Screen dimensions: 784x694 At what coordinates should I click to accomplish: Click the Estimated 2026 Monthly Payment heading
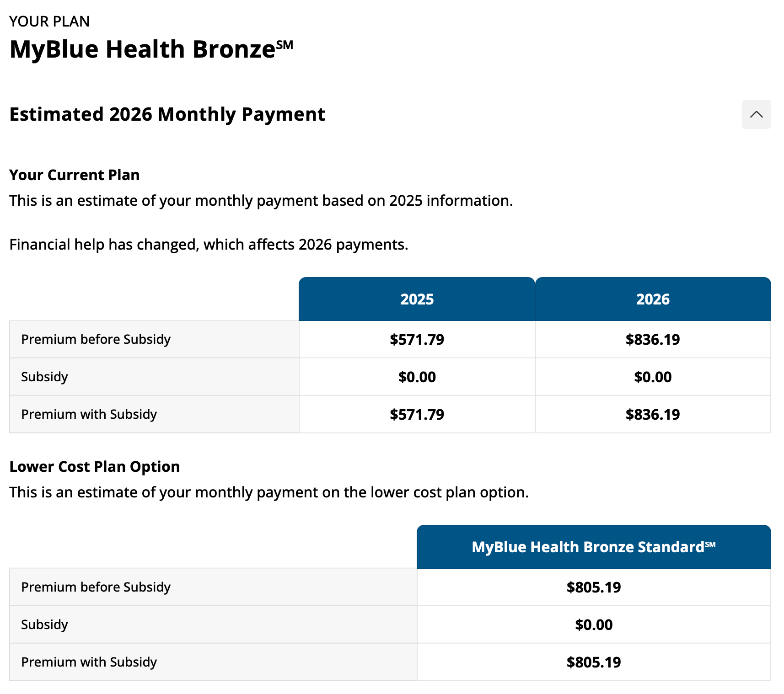(x=167, y=114)
